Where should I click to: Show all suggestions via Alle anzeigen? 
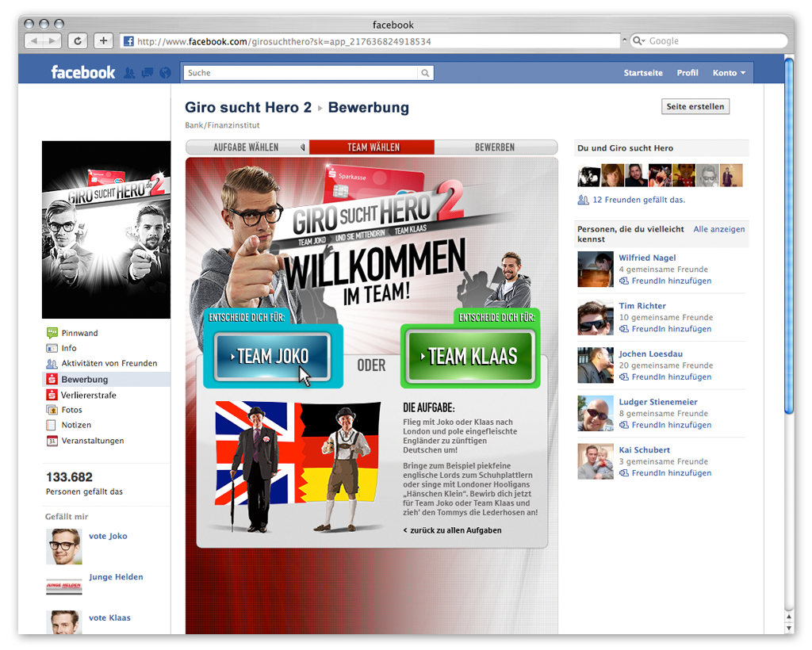[718, 229]
